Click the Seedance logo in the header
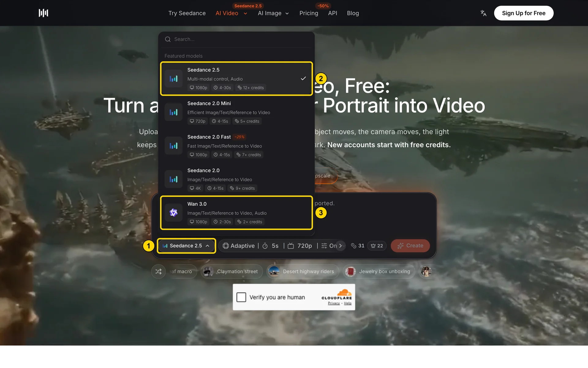This screenshot has width=588, height=368. click(x=43, y=13)
